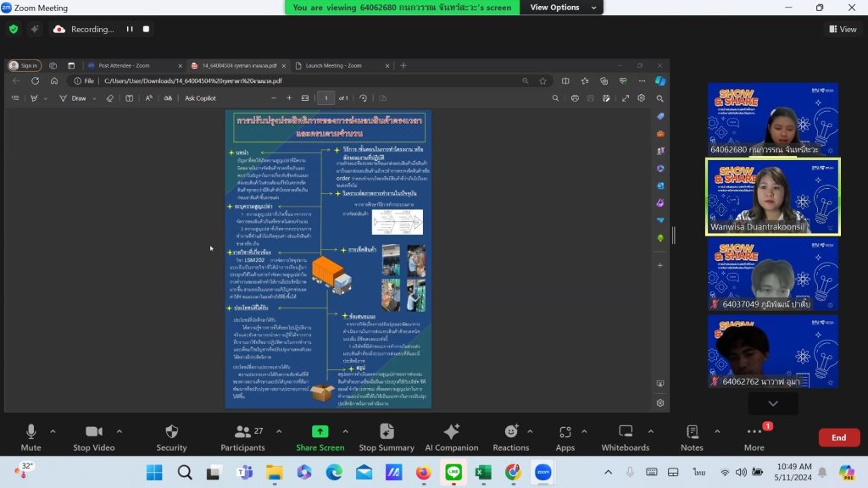Open the View layout menu

(x=843, y=30)
